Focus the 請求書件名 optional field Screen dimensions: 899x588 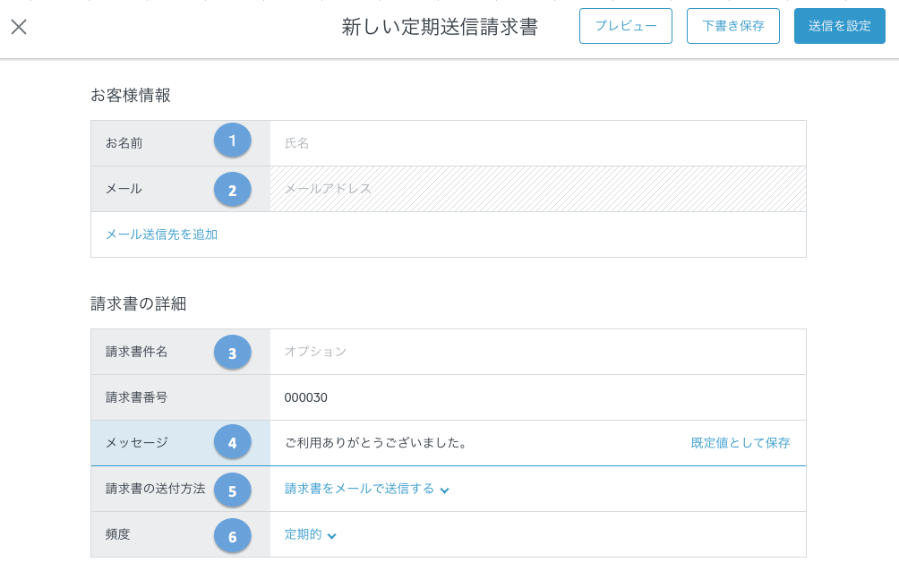(x=538, y=352)
